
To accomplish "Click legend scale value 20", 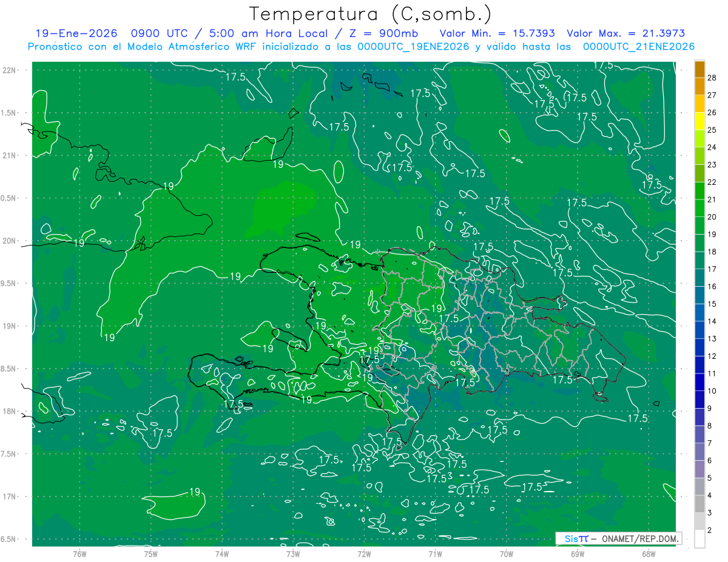I will tap(712, 216).
